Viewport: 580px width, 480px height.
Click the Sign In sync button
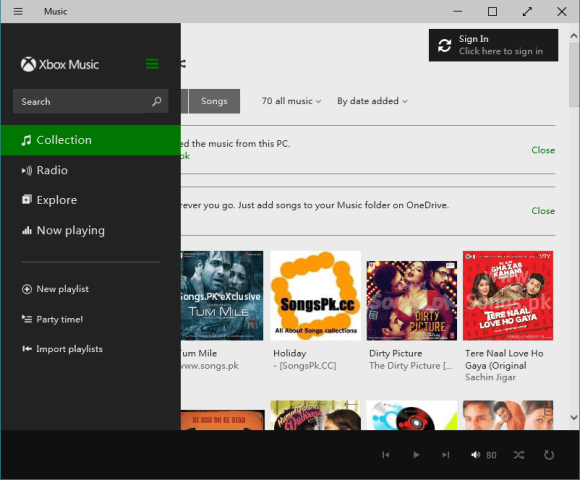(x=493, y=45)
